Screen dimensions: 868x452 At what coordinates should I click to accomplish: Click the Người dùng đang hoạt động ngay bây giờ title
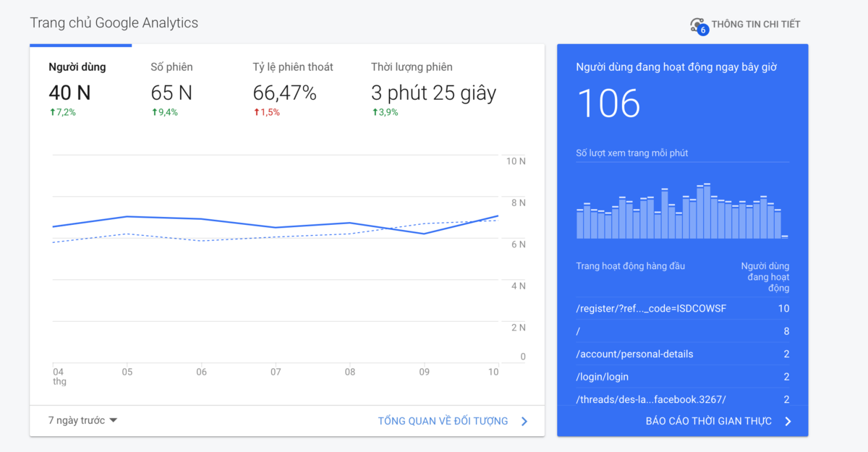tap(676, 67)
